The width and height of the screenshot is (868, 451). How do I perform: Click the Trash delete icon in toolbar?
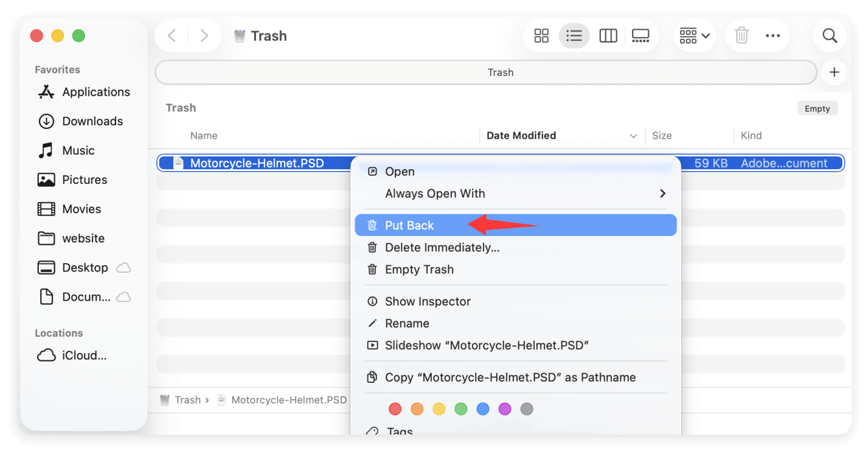(741, 35)
